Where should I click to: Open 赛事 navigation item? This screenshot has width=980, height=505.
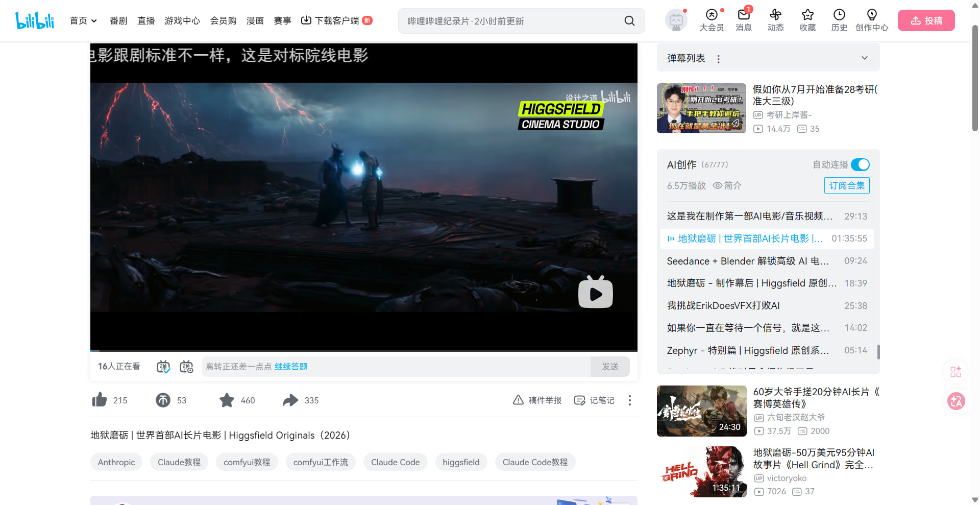click(x=282, y=20)
